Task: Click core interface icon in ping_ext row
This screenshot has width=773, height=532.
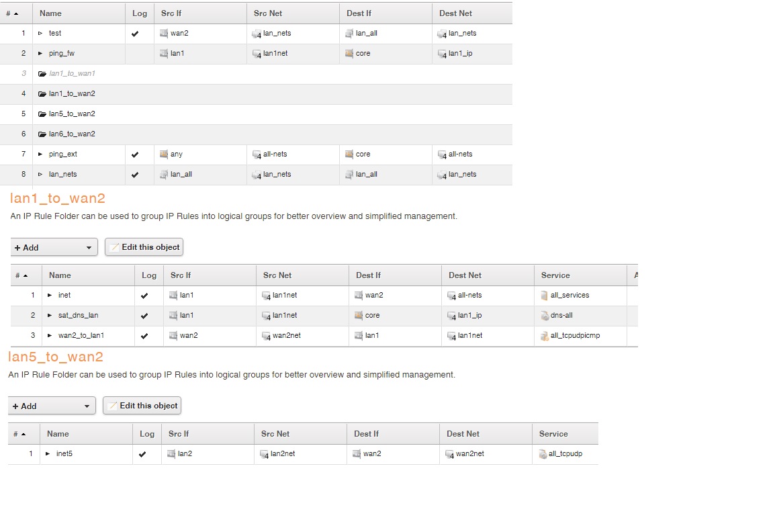Action: tap(349, 154)
